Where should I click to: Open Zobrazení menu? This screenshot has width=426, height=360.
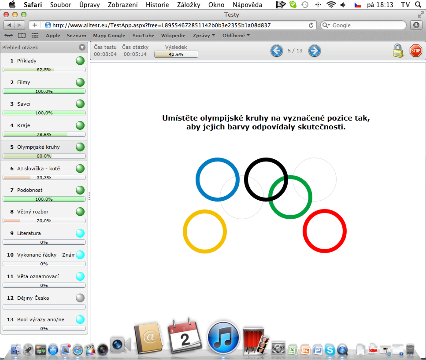coord(122,5)
